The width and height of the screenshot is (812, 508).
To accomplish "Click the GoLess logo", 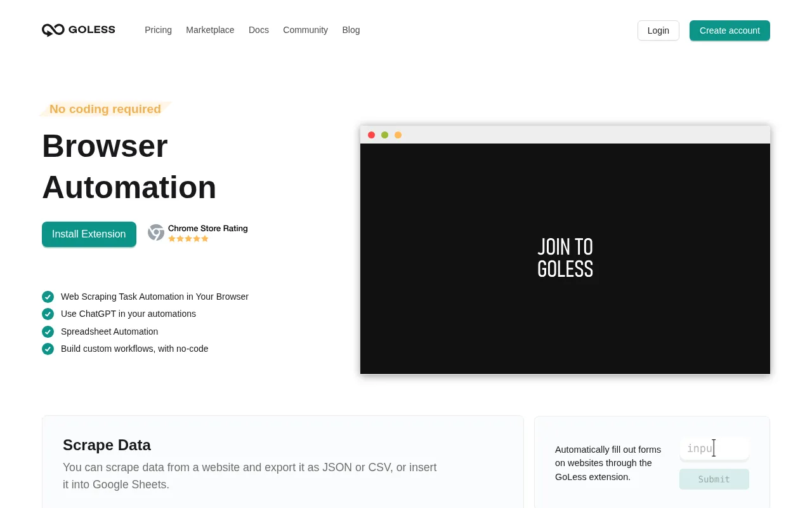I will point(78,30).
